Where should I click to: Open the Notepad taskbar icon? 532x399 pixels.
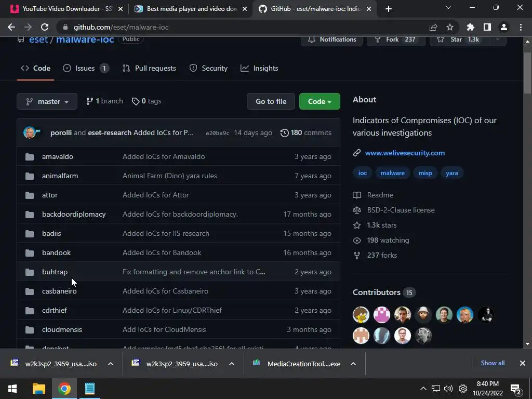point(90,389)
